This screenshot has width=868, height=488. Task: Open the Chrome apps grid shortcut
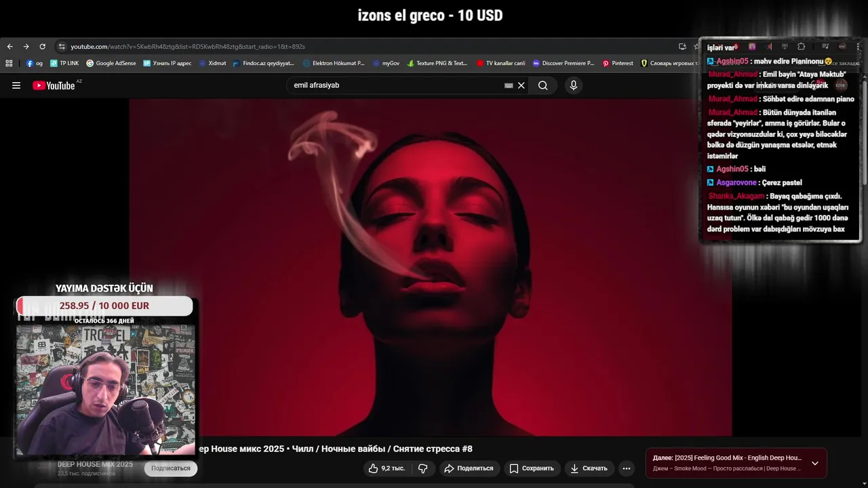coord(9,63)
